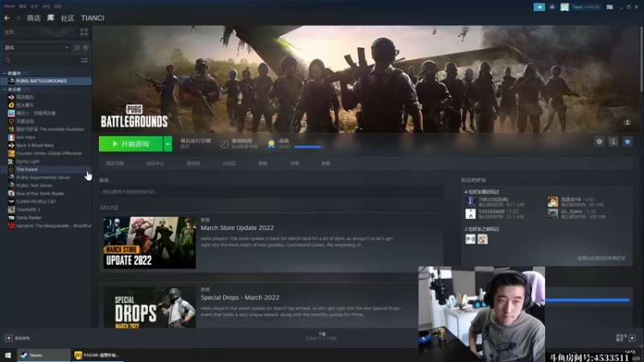
Task: Open launch options arrow beside play button
Action: click(x=167, y=144)
